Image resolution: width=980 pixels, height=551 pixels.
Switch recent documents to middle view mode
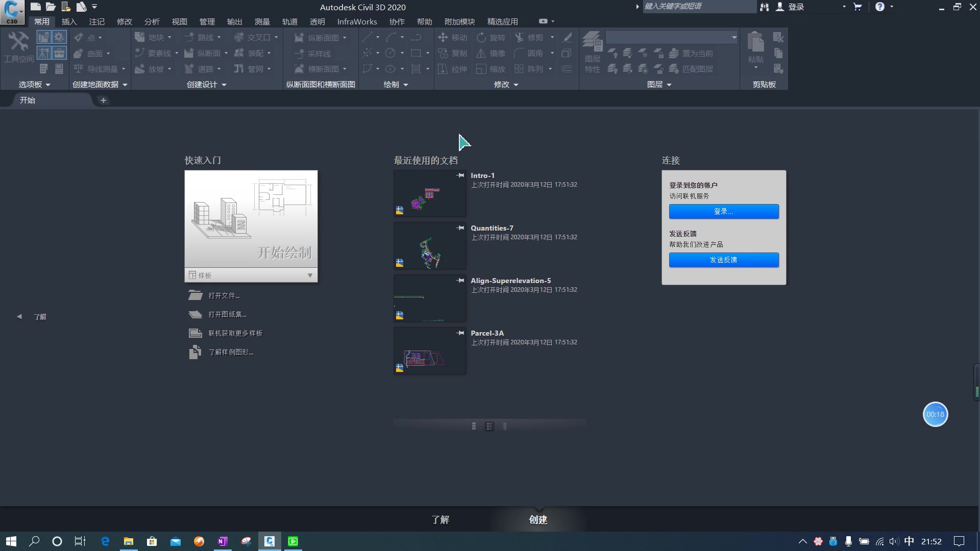pos(489,427)
